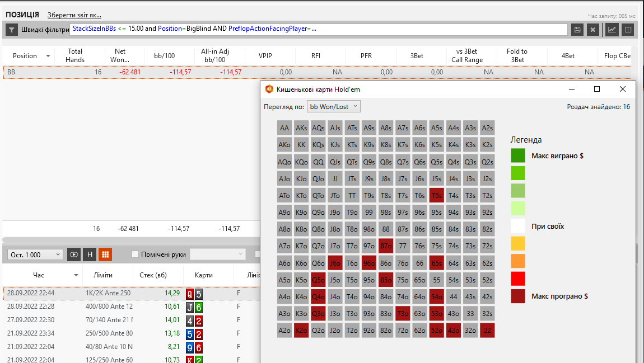Sort by the 'Час' column arrow
This screenshot has height=363, width=644.
[x=76, y=275]
